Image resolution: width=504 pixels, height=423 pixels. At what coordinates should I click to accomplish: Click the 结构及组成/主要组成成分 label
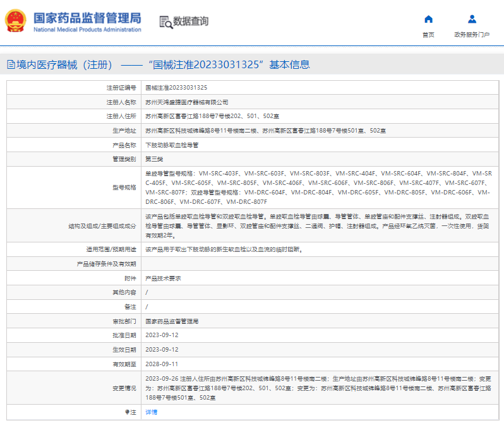(102, 226)
